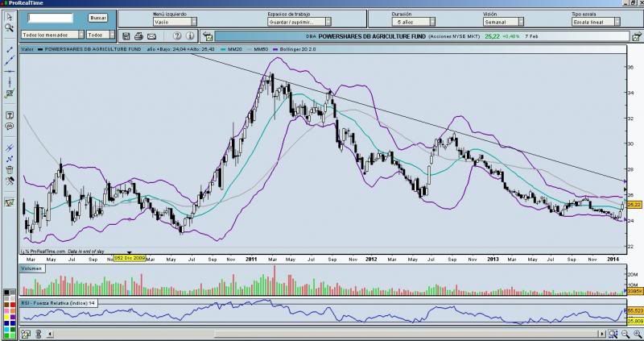644x341 pixels.
Task: Click the MM50 indicator legend
Action: pos(258,49)
